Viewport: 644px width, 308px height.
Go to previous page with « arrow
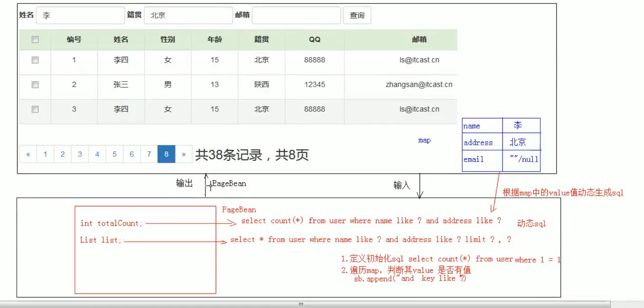pos(28,154)
